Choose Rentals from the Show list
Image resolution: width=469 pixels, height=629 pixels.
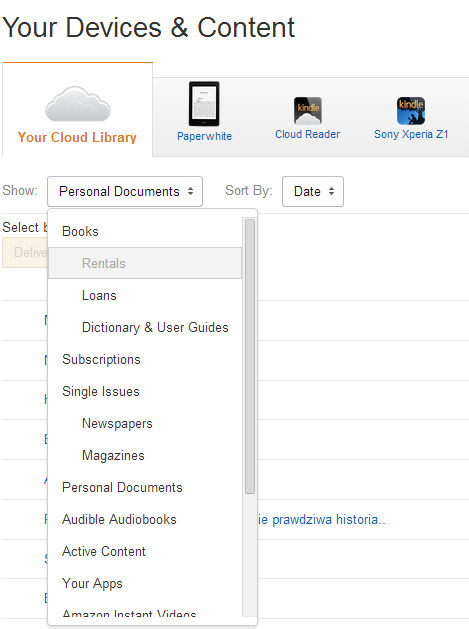point(145,263)
